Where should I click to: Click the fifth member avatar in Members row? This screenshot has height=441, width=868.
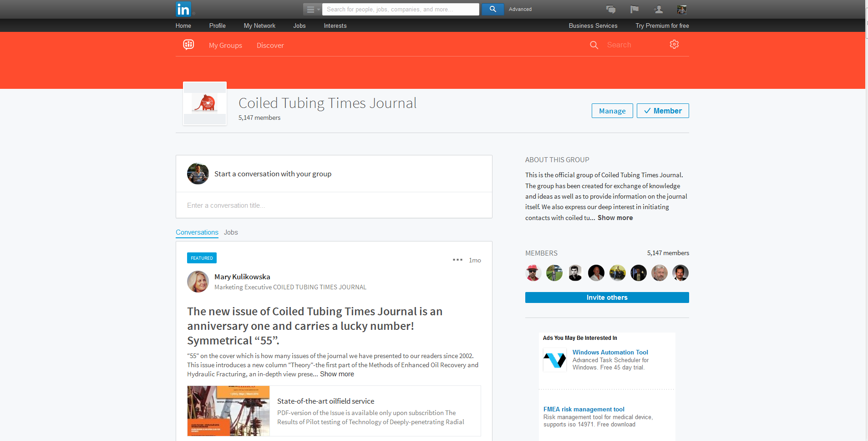[x=618, y=273]
